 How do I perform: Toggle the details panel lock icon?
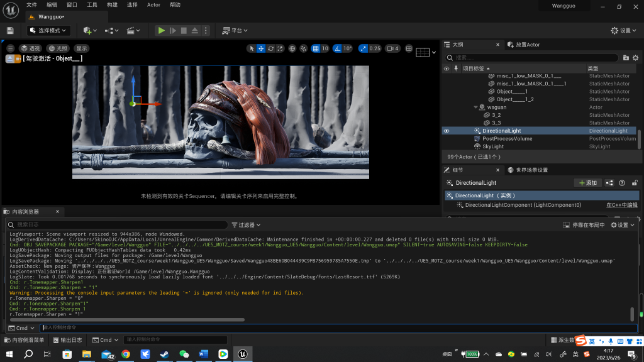pos(635,183)
